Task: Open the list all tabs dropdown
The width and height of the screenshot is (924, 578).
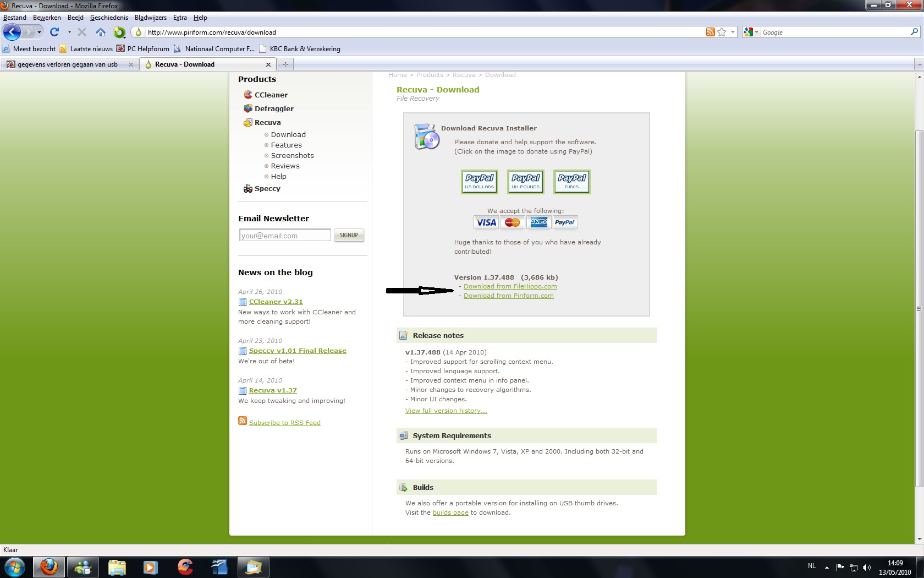Action: click(919, 64)
